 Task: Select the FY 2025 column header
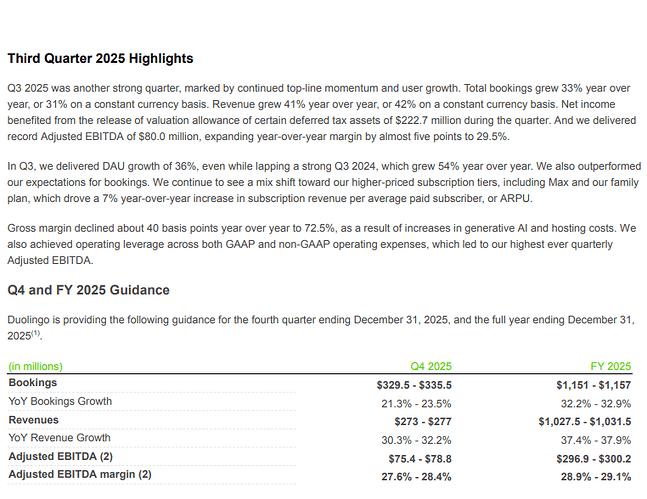611,366
